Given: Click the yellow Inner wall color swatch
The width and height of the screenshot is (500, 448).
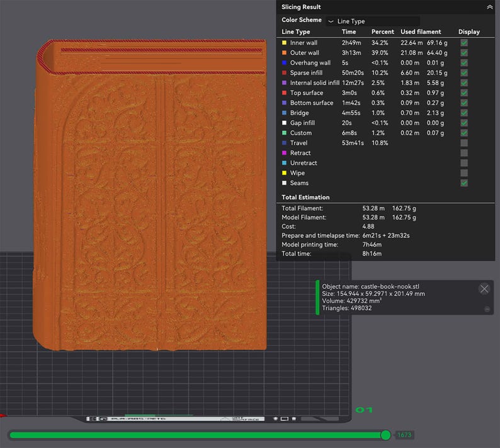Looking at the screenshot, I should coord(284,43).
